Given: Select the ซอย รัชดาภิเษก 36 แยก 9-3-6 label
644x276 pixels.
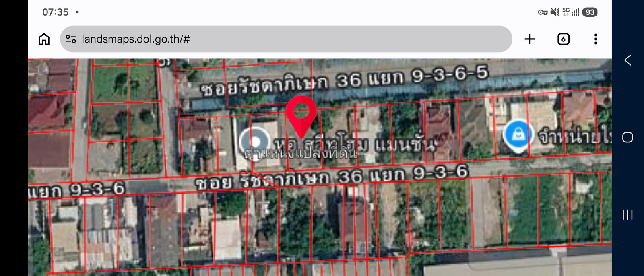Looking at the screenshot, I should [x=331, y=178].
